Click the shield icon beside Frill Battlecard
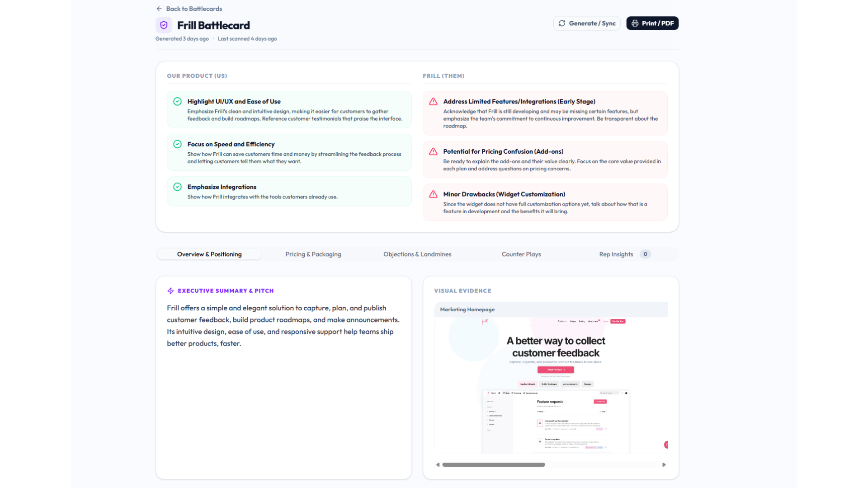Image resolution: width=868 pixels, height=488 pixels. point(164,25)
